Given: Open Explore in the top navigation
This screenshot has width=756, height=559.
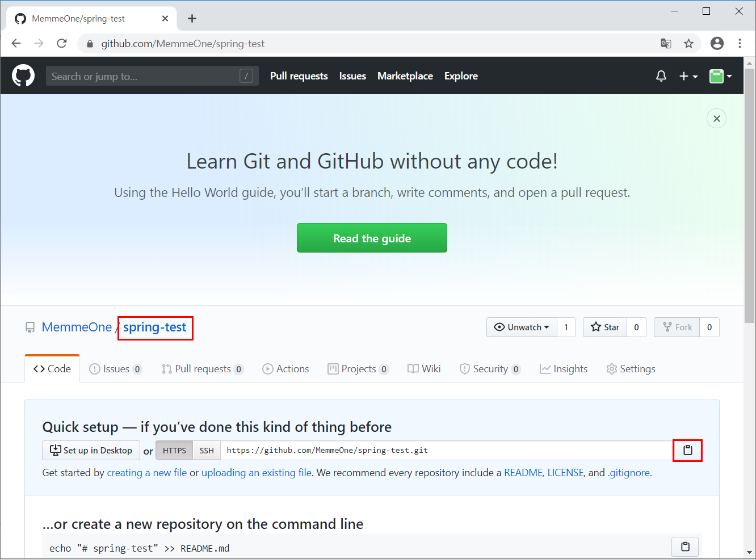Looking at the screenshot, I should (461, 76).
